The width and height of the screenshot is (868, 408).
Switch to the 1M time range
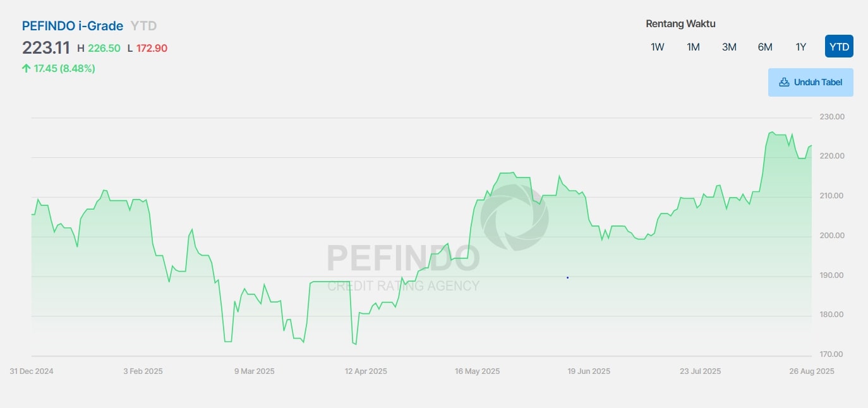click(693, 47)
